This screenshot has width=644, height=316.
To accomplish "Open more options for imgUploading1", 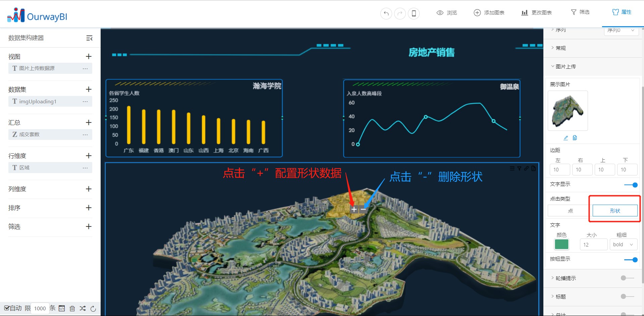I will 85,101.
